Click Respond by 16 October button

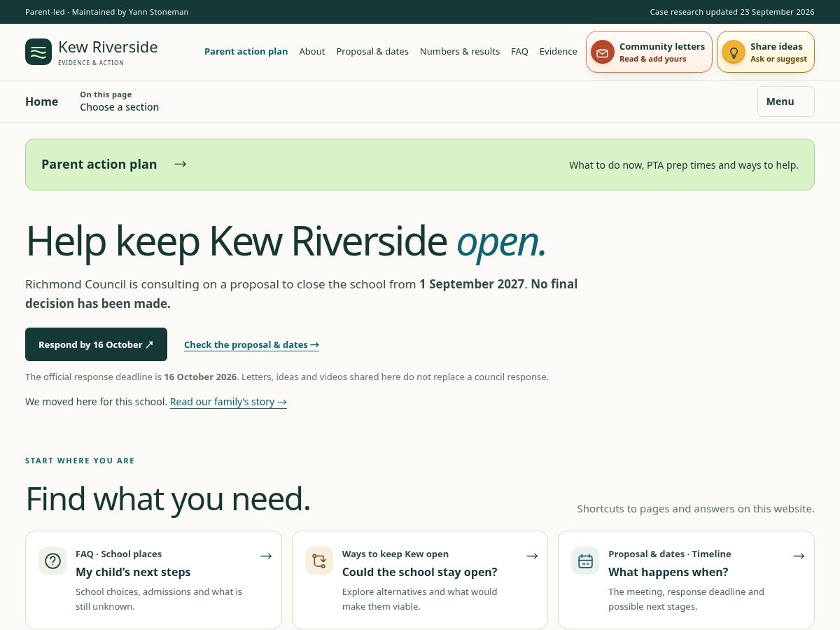click(x=96, y=344)
